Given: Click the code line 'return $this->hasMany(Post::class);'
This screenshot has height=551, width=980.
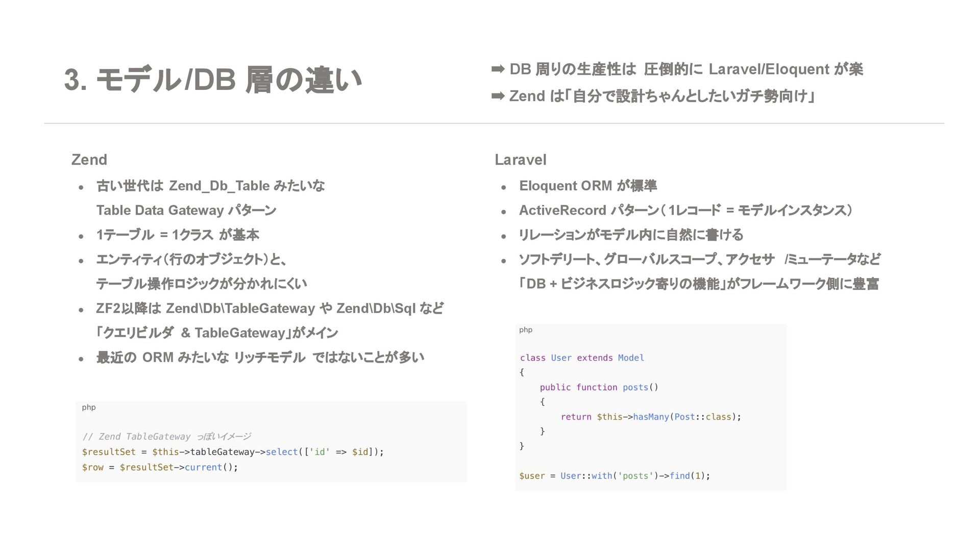Looking at the screenshot, I should (x=651, y=417).
